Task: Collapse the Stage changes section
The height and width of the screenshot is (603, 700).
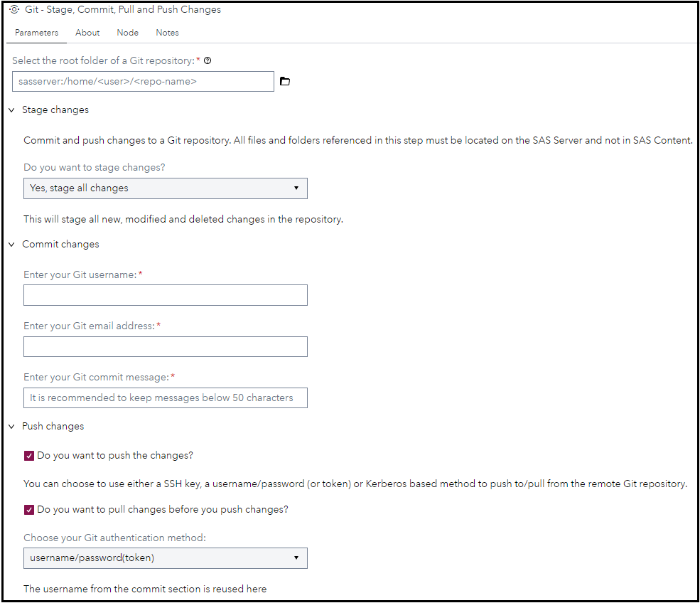Action: (x=11, y=110)
